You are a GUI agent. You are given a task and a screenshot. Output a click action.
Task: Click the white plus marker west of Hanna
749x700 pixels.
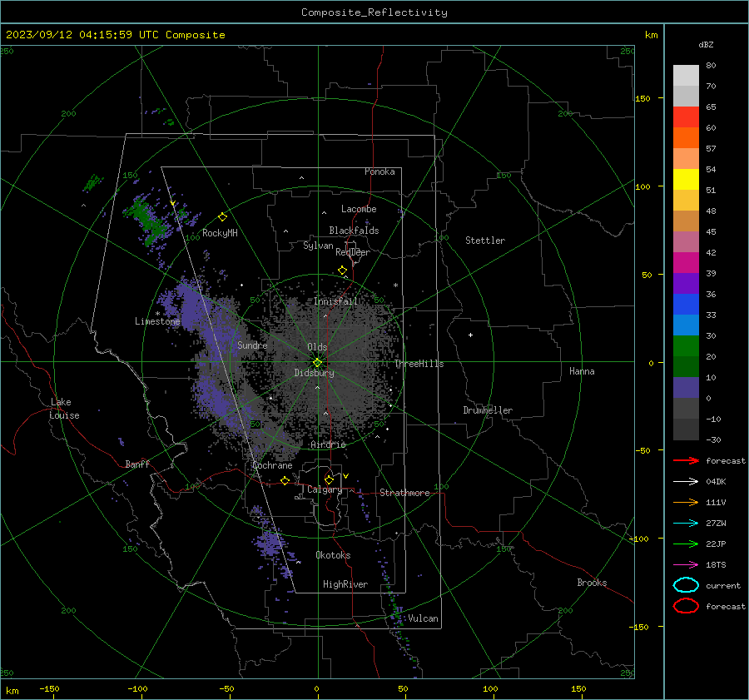(470, 335)
